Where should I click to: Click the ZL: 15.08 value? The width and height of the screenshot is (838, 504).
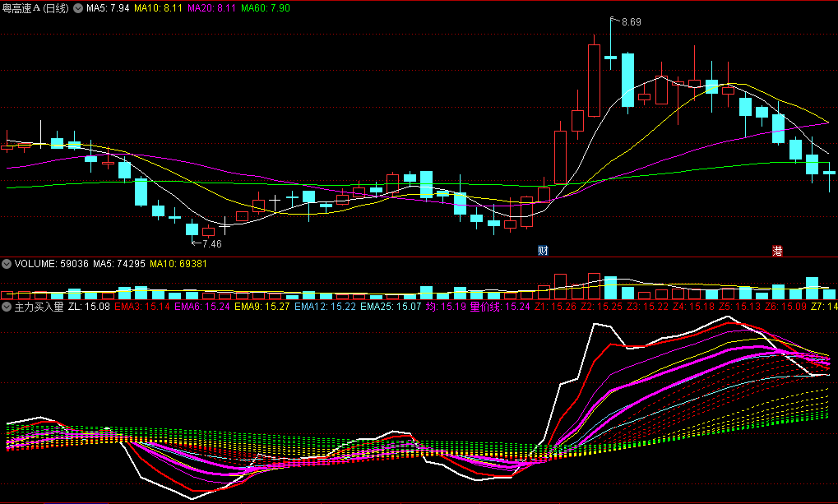[90, 307]
